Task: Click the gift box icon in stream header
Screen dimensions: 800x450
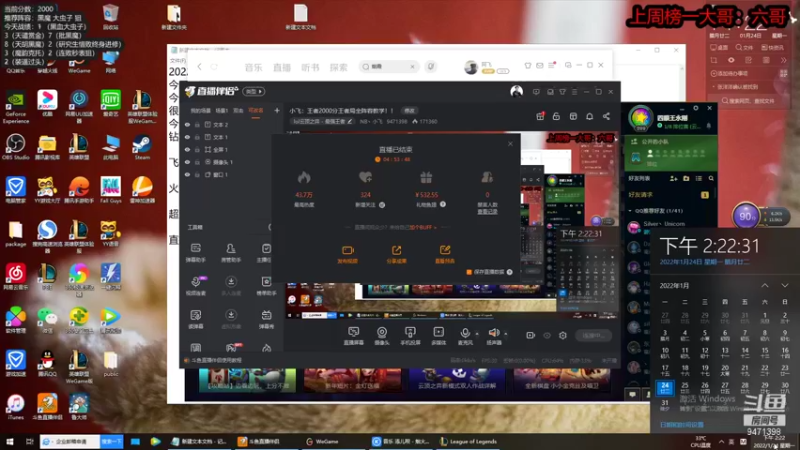Action: (x=540, y=116)
